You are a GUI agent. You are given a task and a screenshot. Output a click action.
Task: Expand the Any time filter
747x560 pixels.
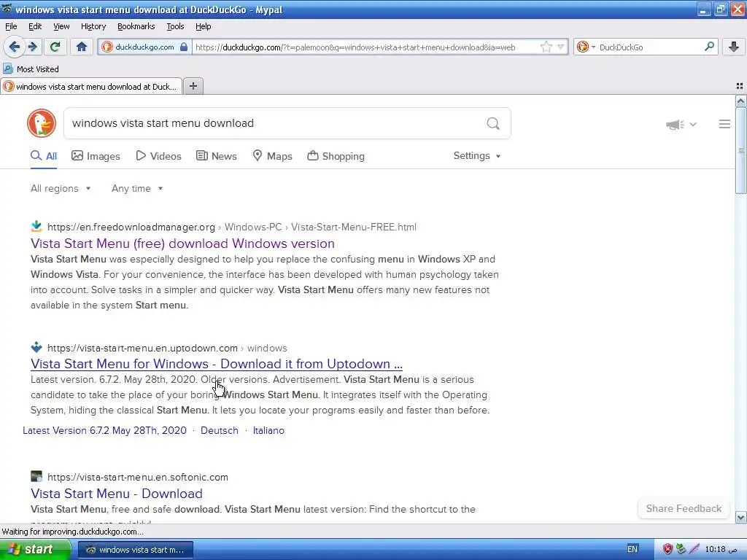(x=137, y=189)
